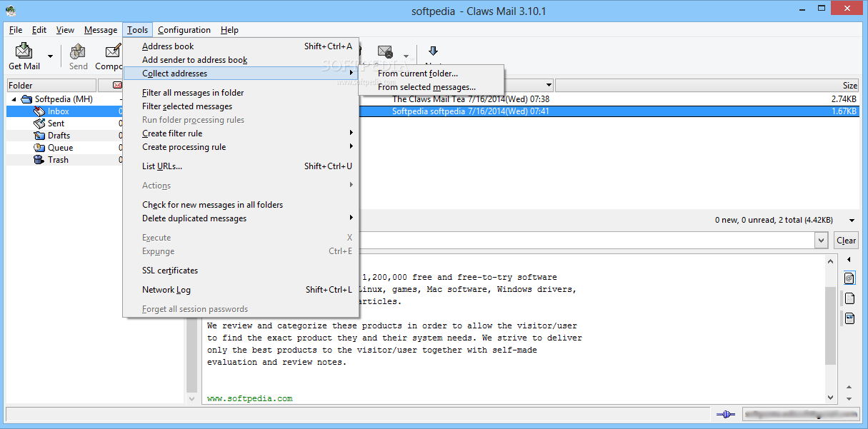Image resolution: width=868 pixels, height=429 pixels.
Task: Open the File menu
Action: [x=16, y=30]
